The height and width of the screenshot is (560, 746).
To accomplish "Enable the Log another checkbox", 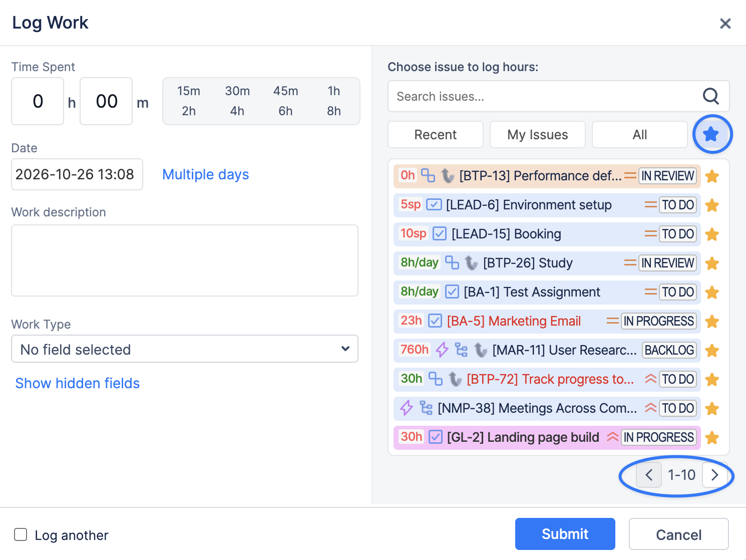I will coord(21,534).
